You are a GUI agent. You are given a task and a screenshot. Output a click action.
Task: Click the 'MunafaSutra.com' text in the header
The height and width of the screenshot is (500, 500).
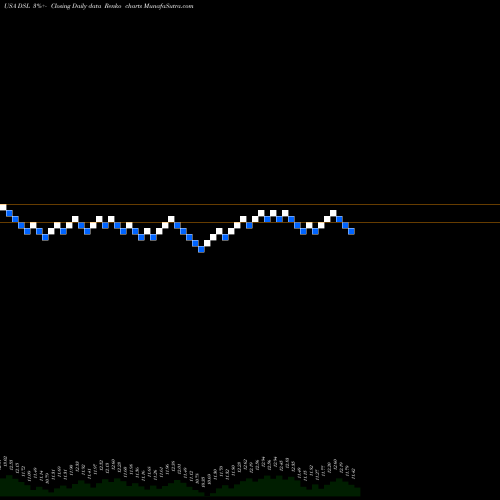169,6
